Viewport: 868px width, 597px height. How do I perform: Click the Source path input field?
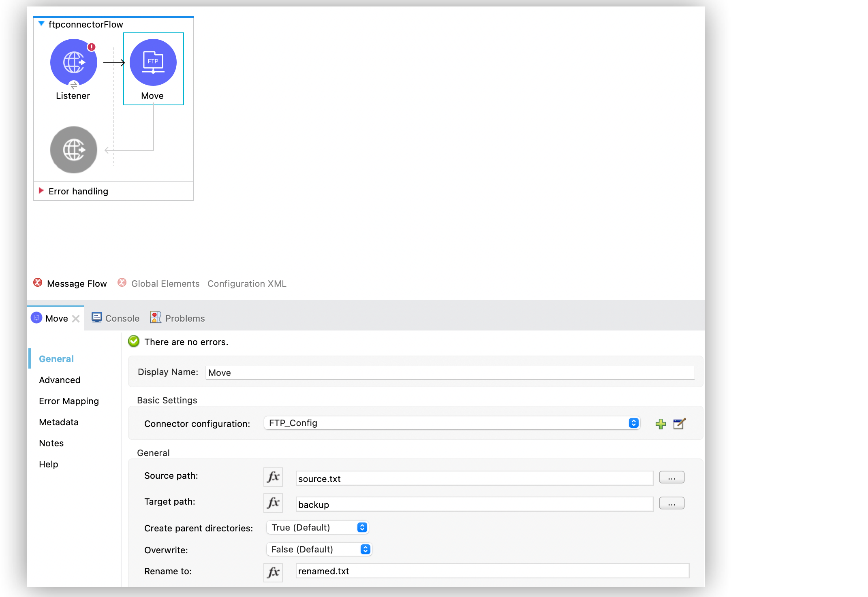click(x=475, y=478)
